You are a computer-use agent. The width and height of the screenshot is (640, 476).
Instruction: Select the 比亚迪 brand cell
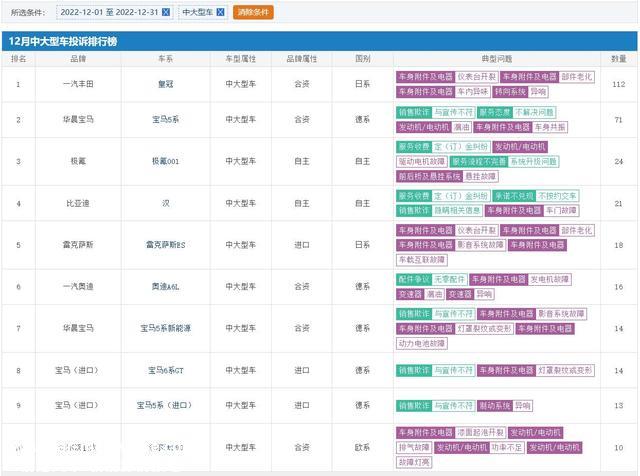click(x=78, y=203)
